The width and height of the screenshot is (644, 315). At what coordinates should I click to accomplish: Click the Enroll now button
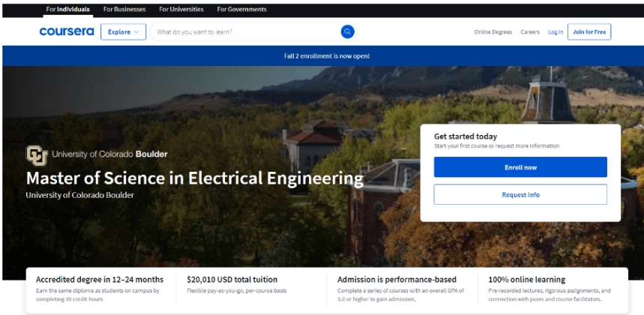click(x=520, y=167)
